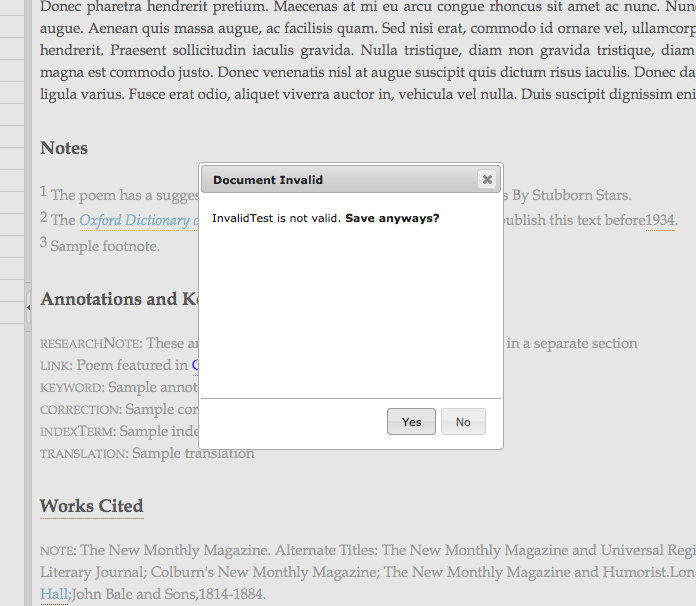Click the Document Invalid dialog title
This screenshot has height=606, width=696.
pyautogui.click(x=268, y=180)
